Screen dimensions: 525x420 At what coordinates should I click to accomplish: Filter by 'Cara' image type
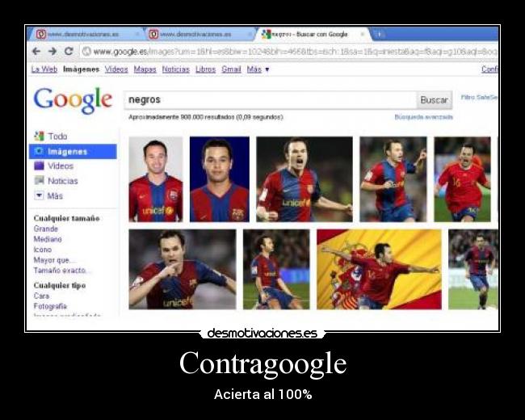41,296
